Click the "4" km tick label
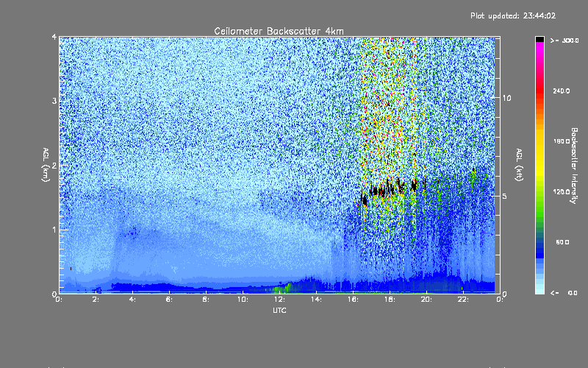The width and height of the screenshot is (588, 368). 54,38
